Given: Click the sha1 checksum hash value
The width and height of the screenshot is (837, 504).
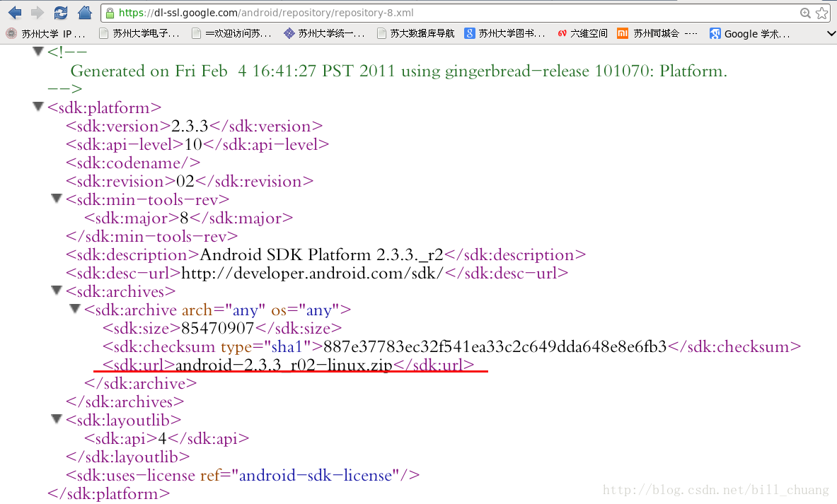Looking at the screenshot, I should pos(495,347).
